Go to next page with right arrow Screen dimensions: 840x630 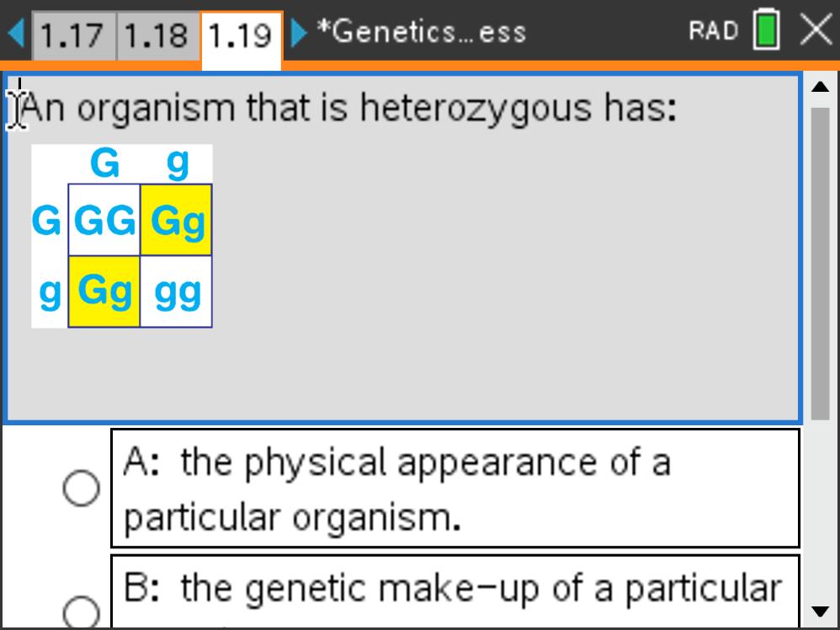pos(299,34)
